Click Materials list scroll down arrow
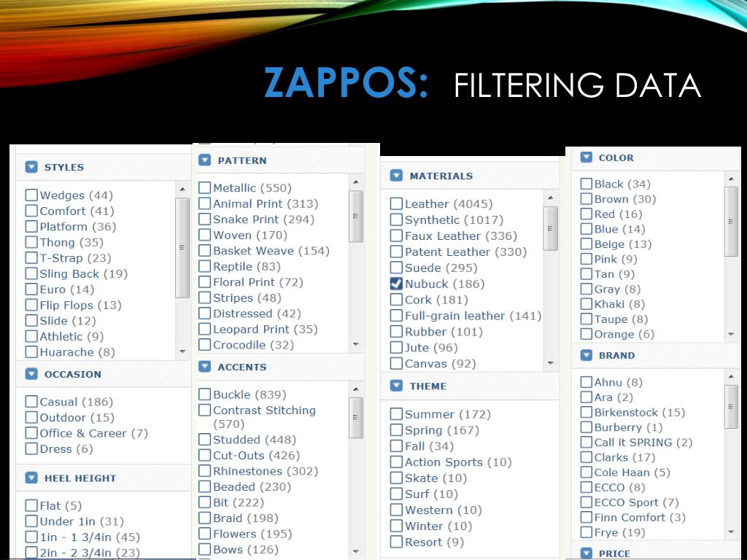The height and width of the screenshot is (560, 747). [551, 363]
